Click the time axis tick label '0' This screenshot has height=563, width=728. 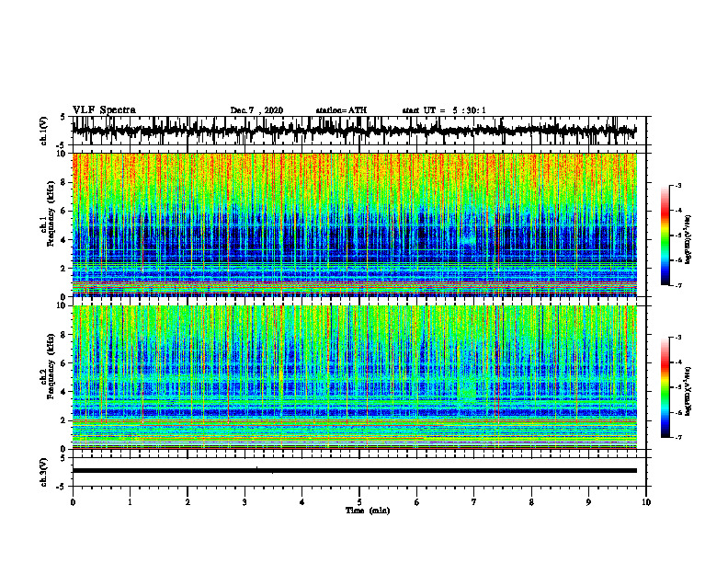coord(73,502)
